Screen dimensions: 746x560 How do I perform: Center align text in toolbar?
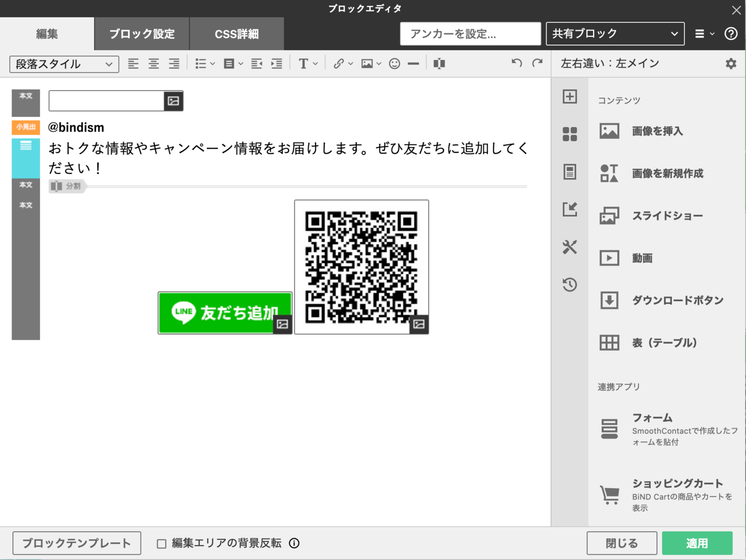[x=153, y=64]
